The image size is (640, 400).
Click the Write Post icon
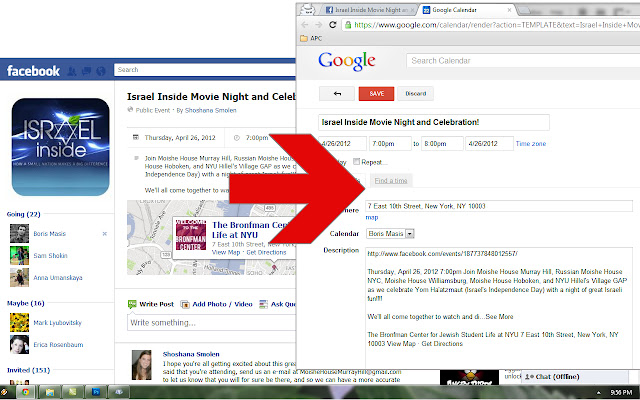pyautogui.click(x=132, y=304)
